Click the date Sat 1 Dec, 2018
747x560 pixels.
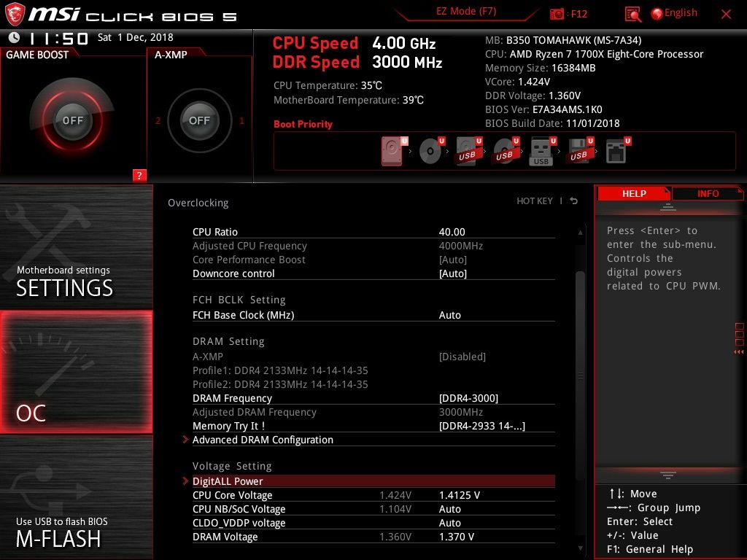135,37
